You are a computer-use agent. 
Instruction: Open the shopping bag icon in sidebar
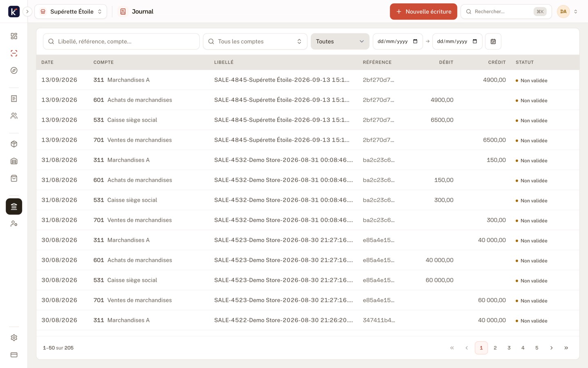coord(14,178)
